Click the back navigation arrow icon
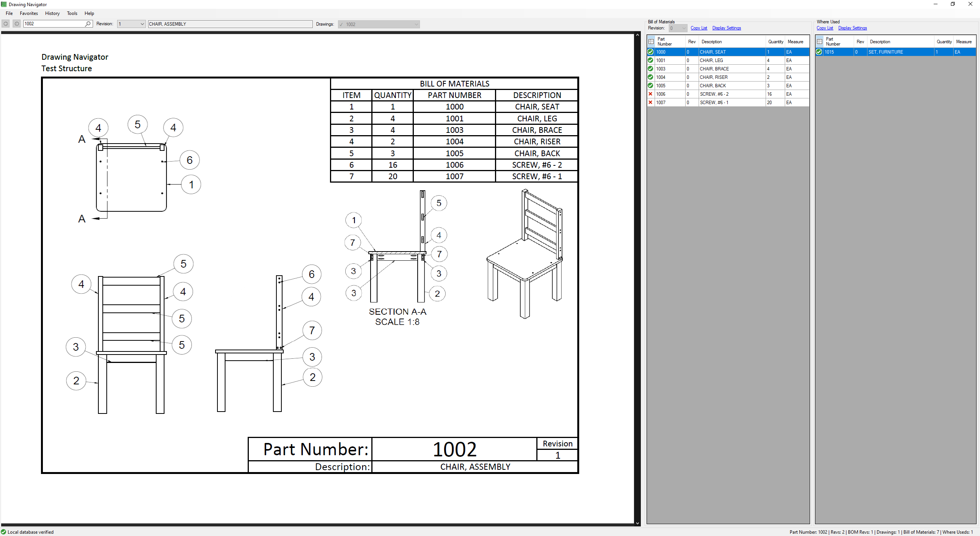Viewport: 980px width, 536px height. (6, 24)
